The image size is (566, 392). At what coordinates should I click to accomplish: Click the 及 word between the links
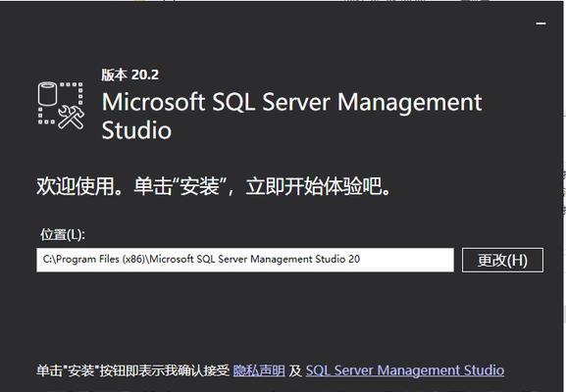coord(295,370)
